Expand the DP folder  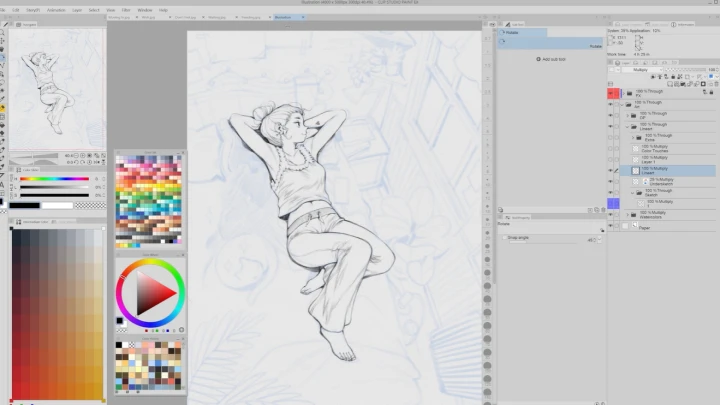pos(628,115)
